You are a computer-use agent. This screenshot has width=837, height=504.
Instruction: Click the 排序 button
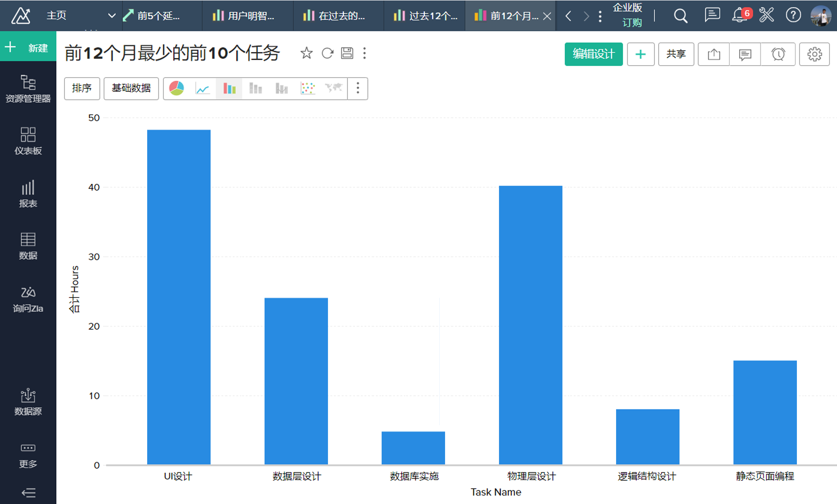[x=82, y=88]
